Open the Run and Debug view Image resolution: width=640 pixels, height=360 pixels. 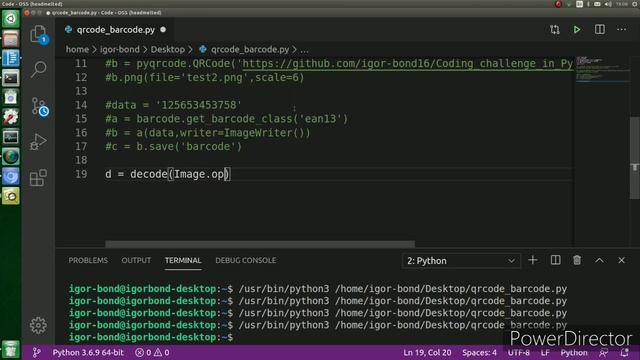click(x=38, y=142)
